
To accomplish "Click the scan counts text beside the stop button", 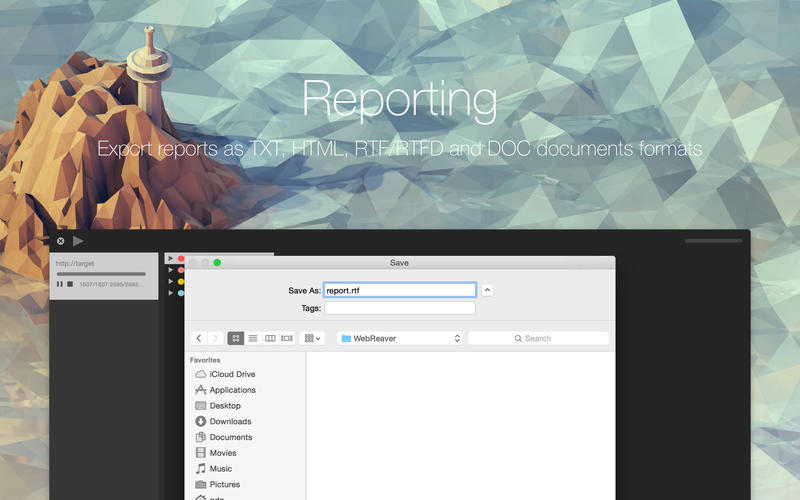I will coord(111,284).
